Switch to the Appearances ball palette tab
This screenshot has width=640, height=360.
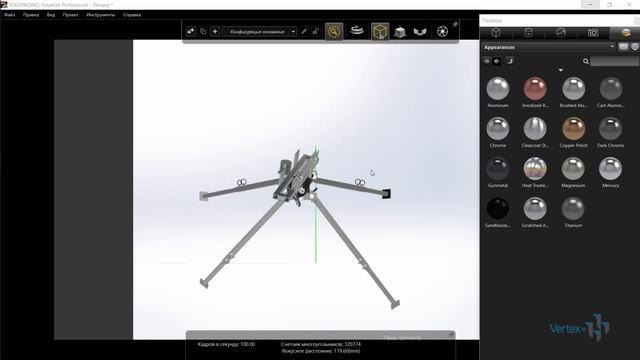coord(625,33)
